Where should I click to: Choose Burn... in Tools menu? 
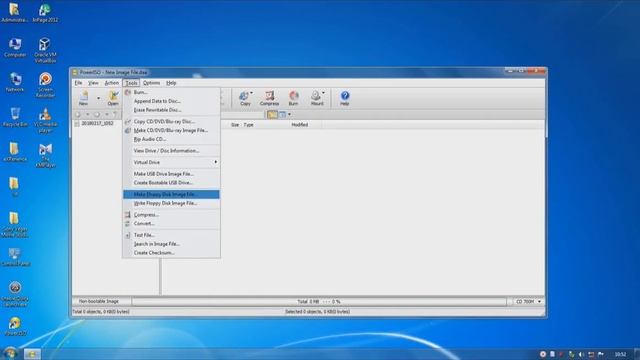coord(171,93)
